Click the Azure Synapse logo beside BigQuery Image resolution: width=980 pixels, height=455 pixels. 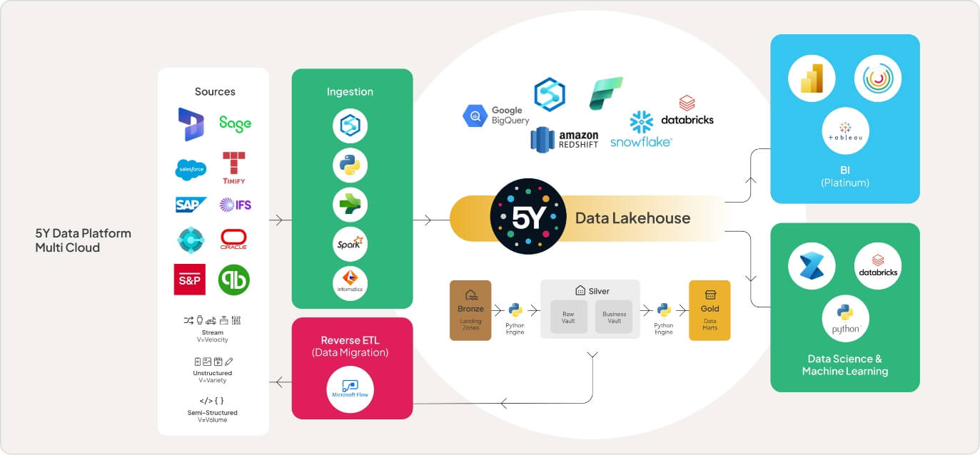pyautogui.click(x=550, y=95)
